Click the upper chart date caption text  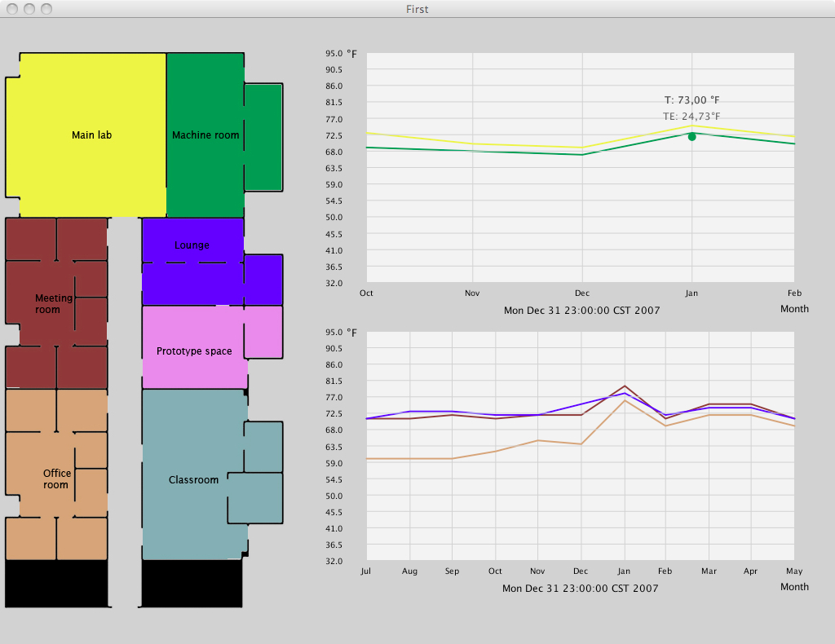click(582, 311)
